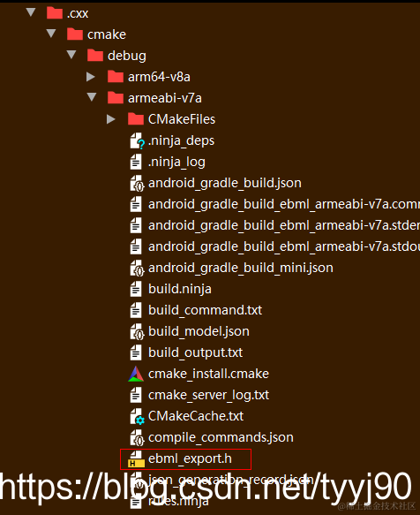Click the CMakeCache.txt gear file icon
420x515 pixels.
pyautogui.click(x=137, y=416)
